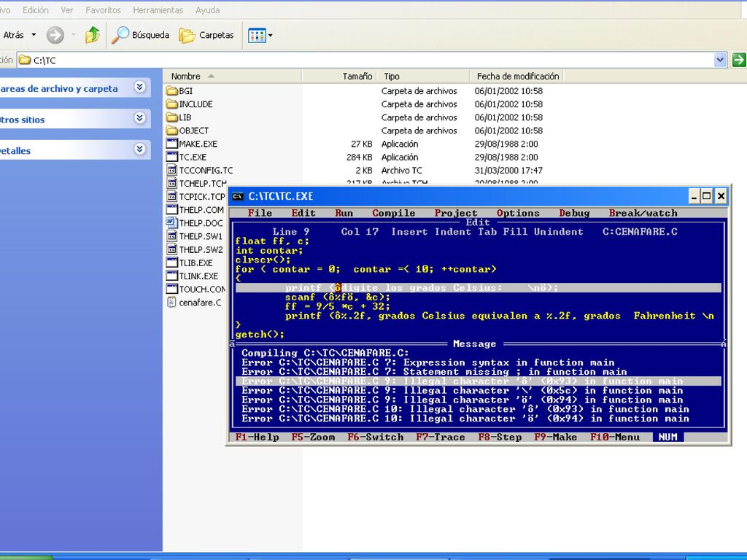Open the Debug menu in Turbo C
747x560 pixels.
pyautogui.click(x=575, y=214)
